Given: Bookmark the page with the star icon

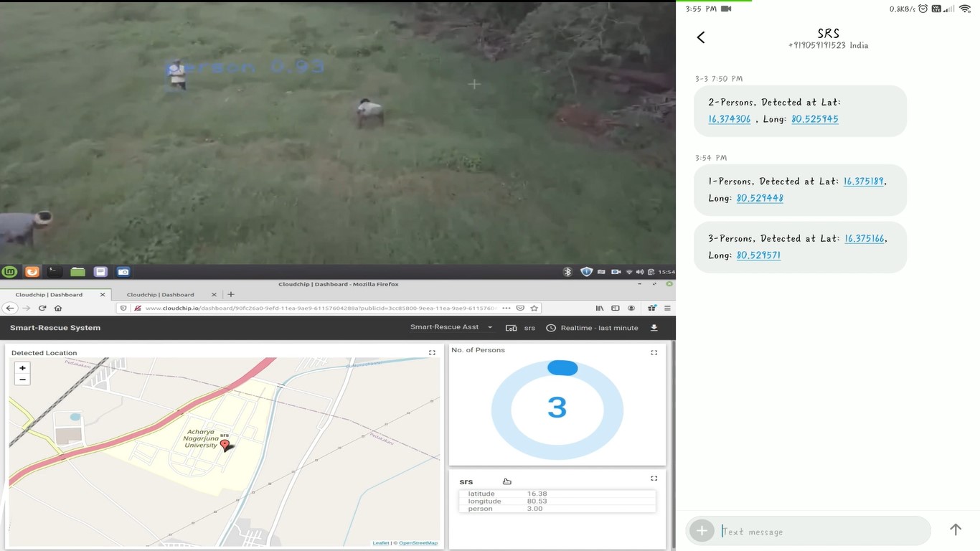Looking at the screenshot, I should click(534, 308).
